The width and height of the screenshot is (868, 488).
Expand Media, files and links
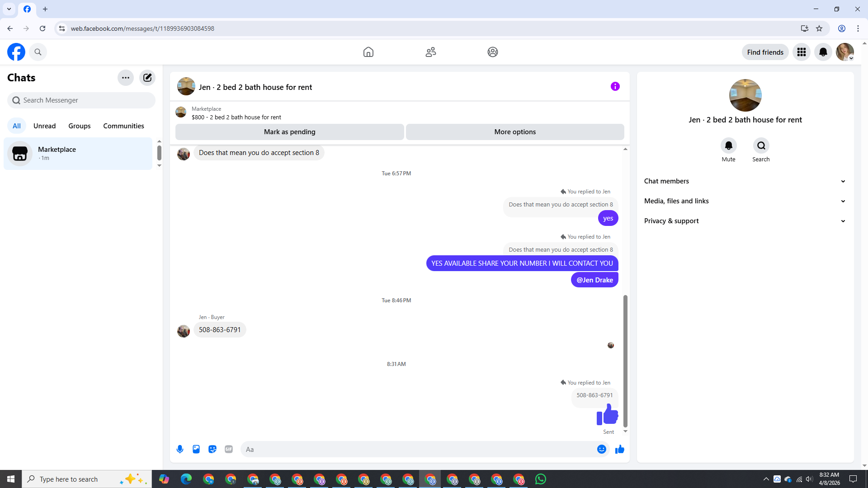pos(745,201)
